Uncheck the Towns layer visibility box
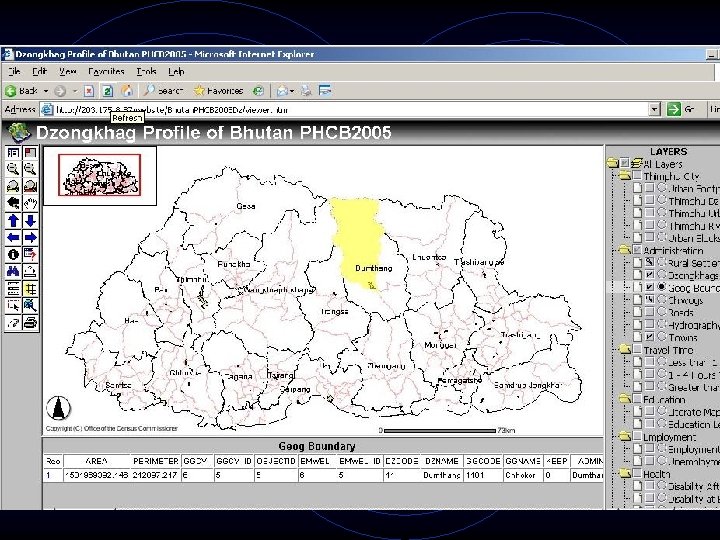This screenshot has width=720, height=540. [649, 337]
